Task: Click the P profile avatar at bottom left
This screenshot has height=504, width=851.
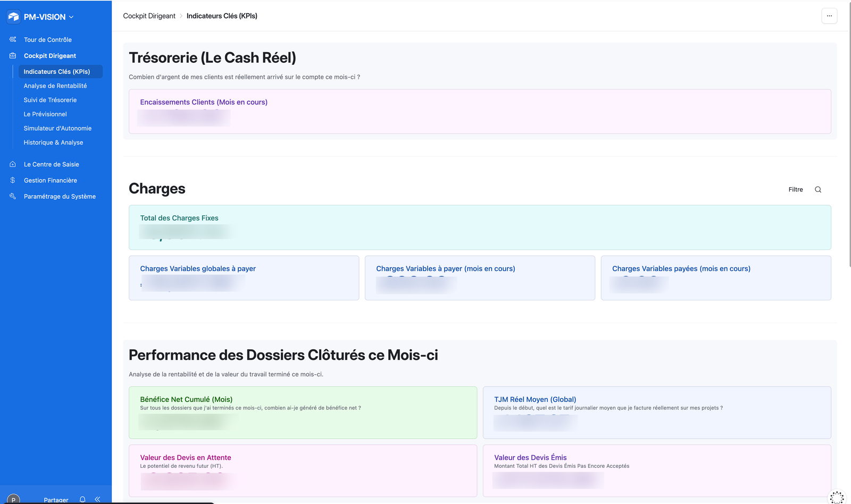Action: tap(13, 500)
